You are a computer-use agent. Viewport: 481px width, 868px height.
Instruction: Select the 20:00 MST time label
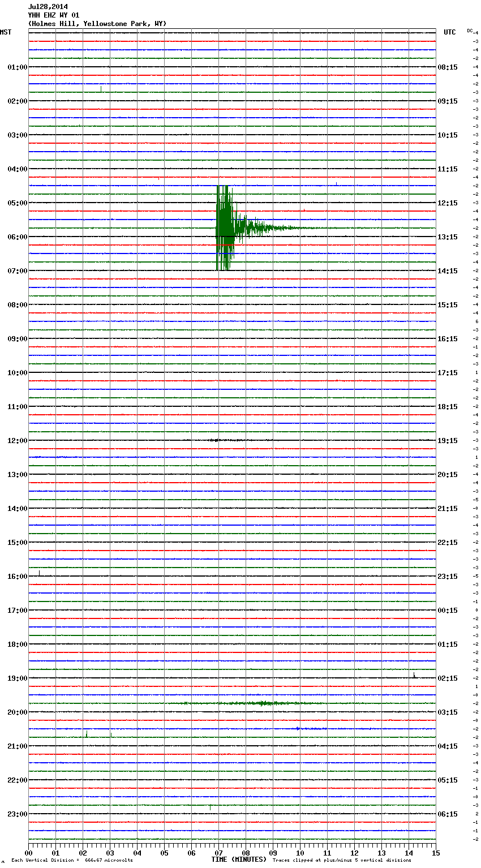pyautogui.click(x=18, y=712)
